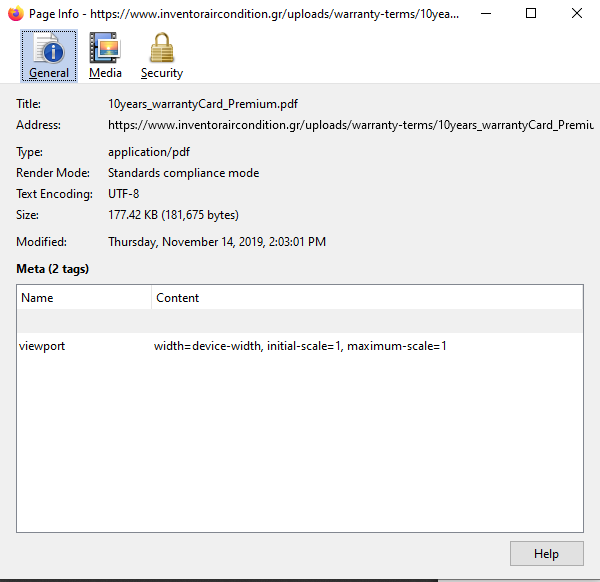Select the viewport content width=device-width value

tap(300, 346)
